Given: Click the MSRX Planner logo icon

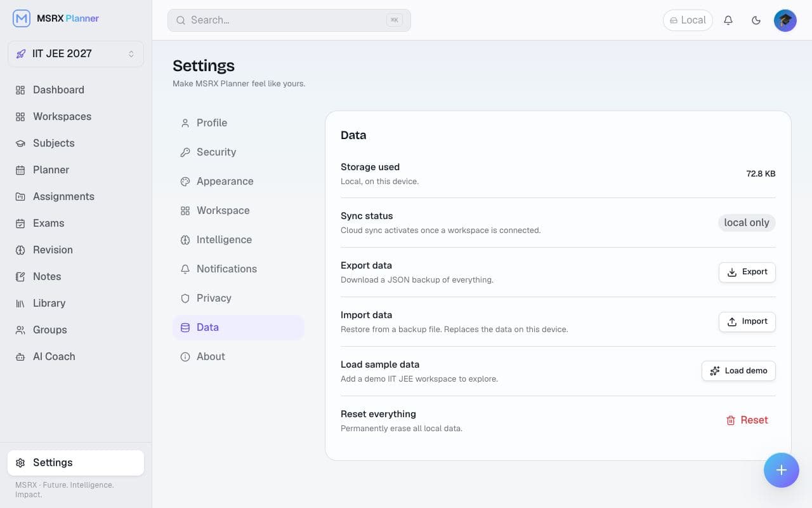Looking at the screenshot, I should 22,18.
